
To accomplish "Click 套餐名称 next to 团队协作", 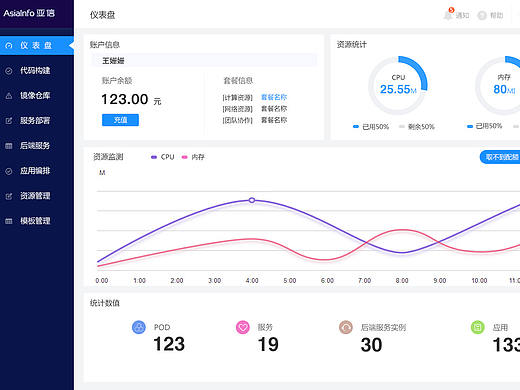I will point(274,120).
